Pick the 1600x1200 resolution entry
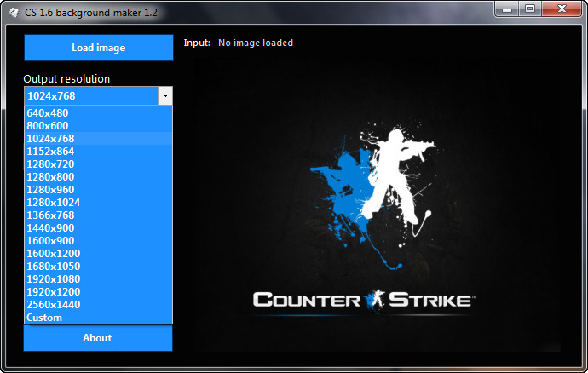This screenshot has height=373, width=588. click(x=98, y=253)
